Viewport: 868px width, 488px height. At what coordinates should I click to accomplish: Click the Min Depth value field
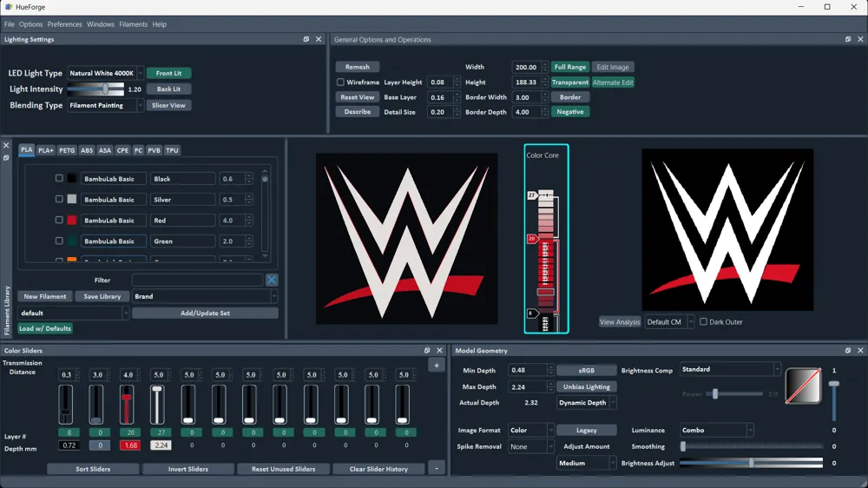click(x=527, y=370)
